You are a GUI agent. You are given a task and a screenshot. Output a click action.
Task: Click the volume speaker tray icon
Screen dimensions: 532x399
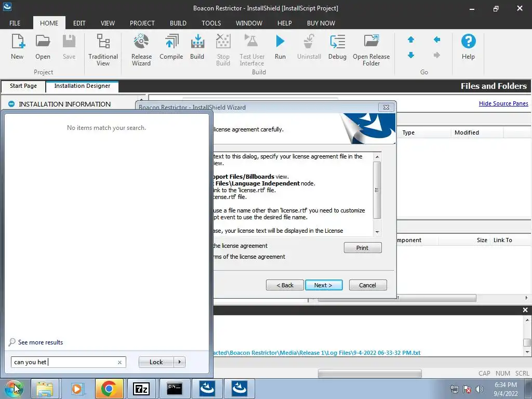point(480,389)
